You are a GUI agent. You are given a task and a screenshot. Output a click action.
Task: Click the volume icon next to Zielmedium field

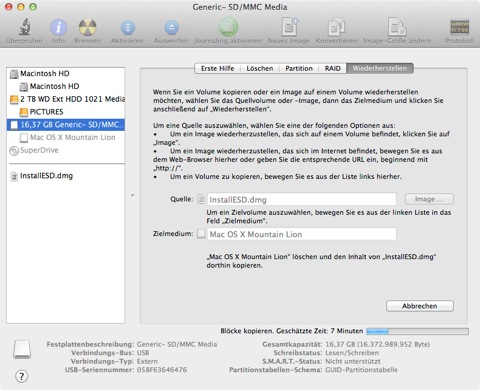[201, 233]
